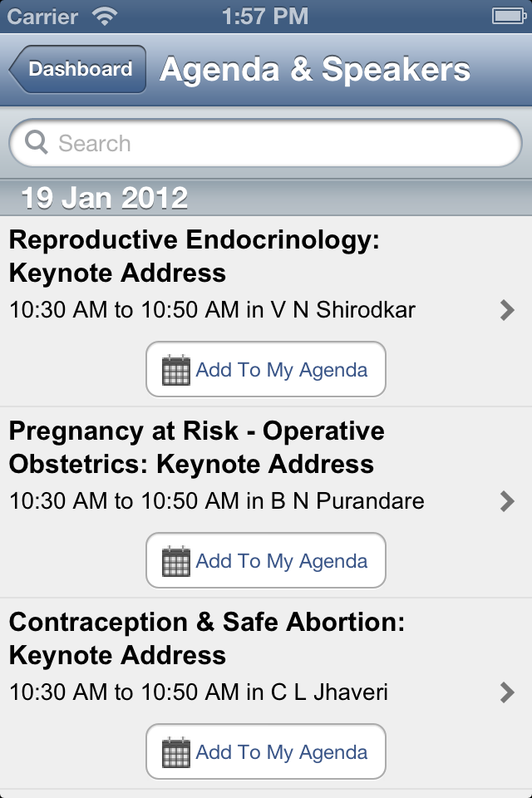Tap calendar icon for Pregnancy at Risk session
Screen dimensions: 532x798
click(x=176, y=561)
